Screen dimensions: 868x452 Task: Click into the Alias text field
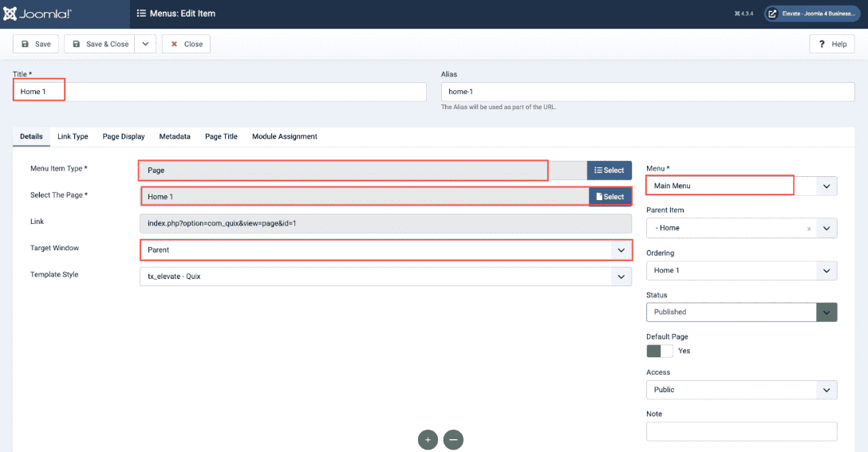pos(647,92)
